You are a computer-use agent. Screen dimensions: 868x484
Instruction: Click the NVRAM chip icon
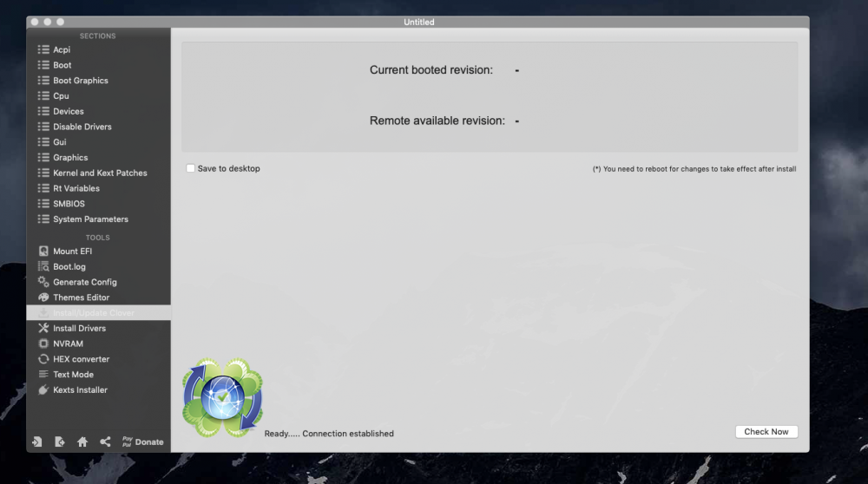[x=43, y=343]
